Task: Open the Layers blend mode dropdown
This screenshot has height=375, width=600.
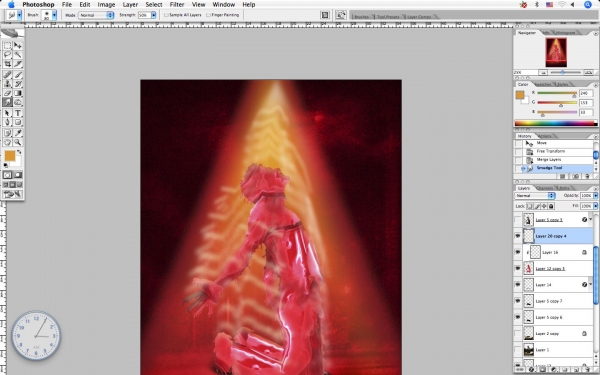Action: [x=535, y=196]
